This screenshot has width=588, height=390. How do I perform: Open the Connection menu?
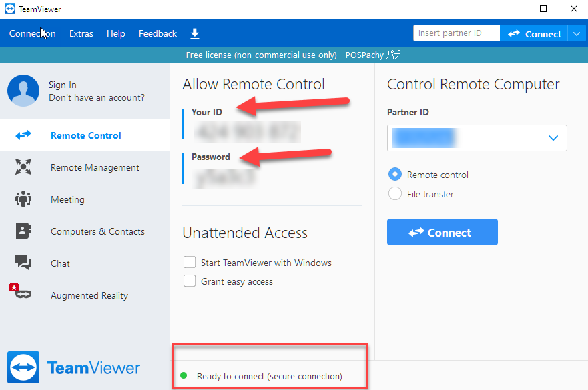32,34
